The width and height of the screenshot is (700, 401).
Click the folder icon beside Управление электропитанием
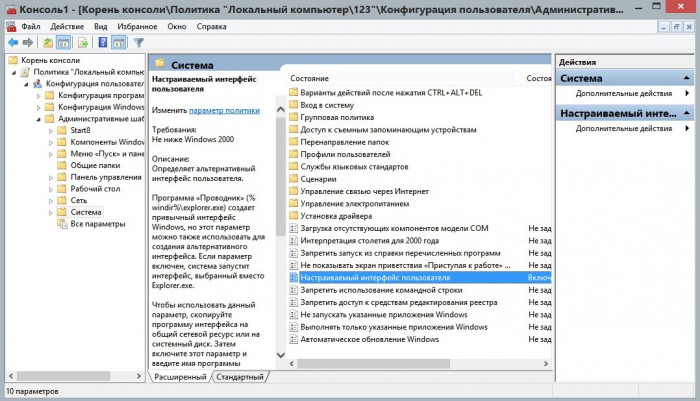[x=293, y=203]
